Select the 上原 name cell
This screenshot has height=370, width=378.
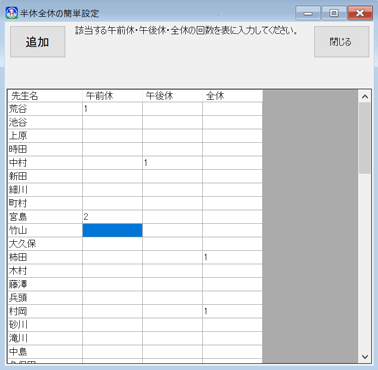click(x=45, y=136)
